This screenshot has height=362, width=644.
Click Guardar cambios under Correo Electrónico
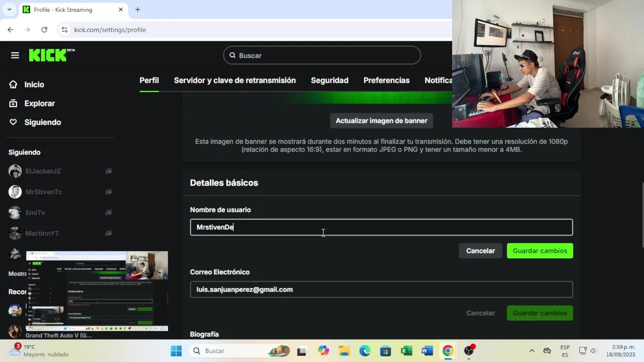coord(540,313)
